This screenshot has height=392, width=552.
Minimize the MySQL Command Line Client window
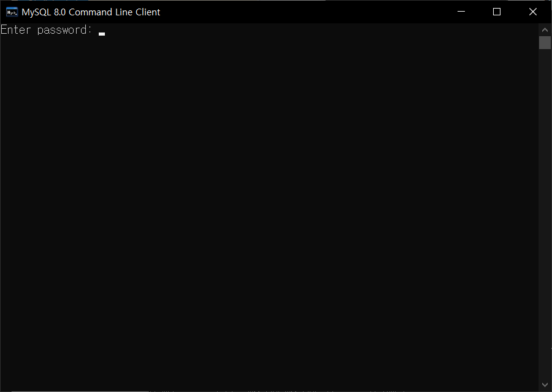461,12
